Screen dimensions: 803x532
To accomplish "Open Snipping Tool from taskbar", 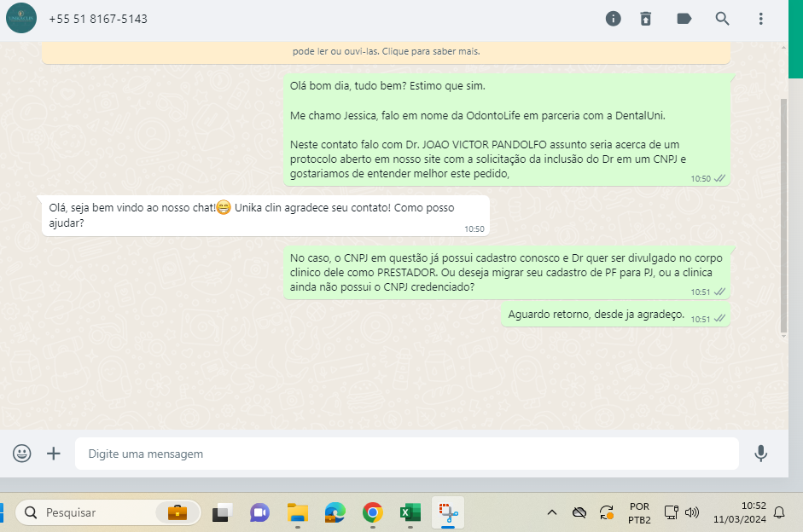I will tap(448, 512).
